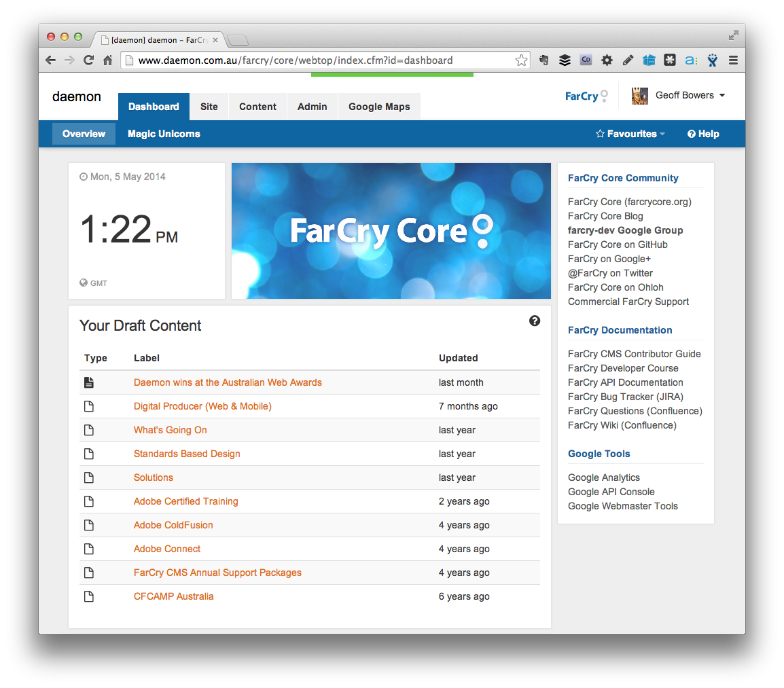Open FarCry Core on GitHub link

coord(618,245)
